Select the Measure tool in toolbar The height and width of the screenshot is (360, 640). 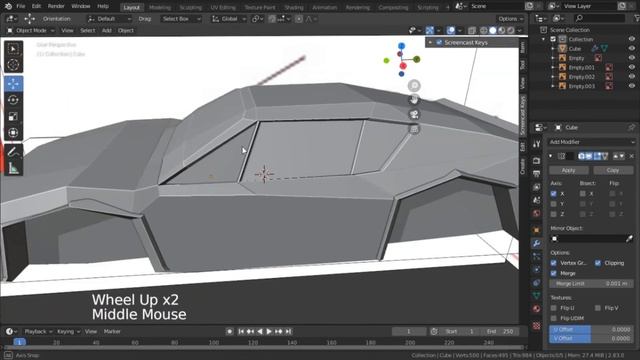pos(13,168)
